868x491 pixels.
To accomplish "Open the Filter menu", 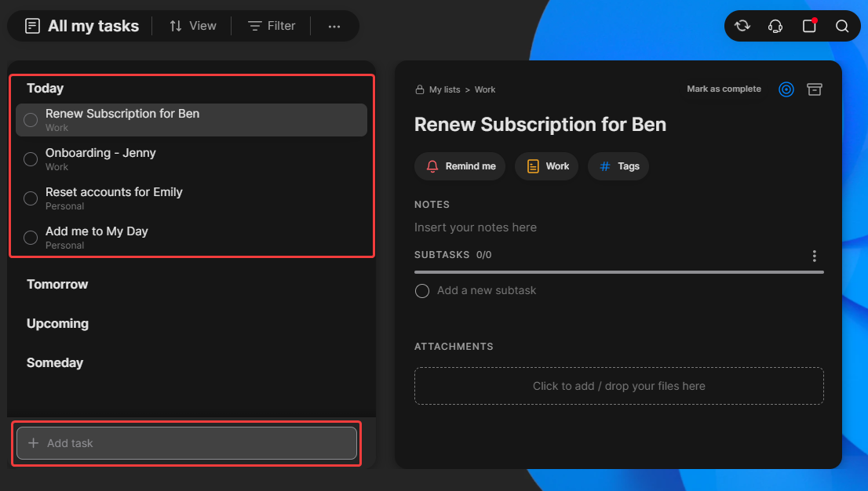I will point(272,26).
